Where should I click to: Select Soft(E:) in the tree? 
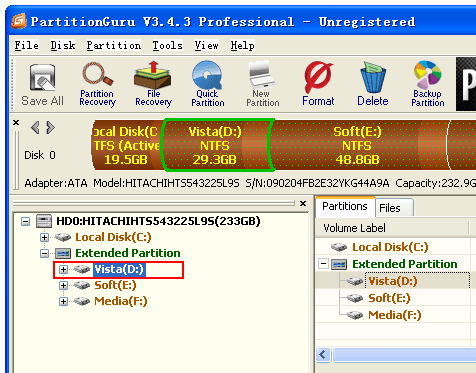[115, 285]
